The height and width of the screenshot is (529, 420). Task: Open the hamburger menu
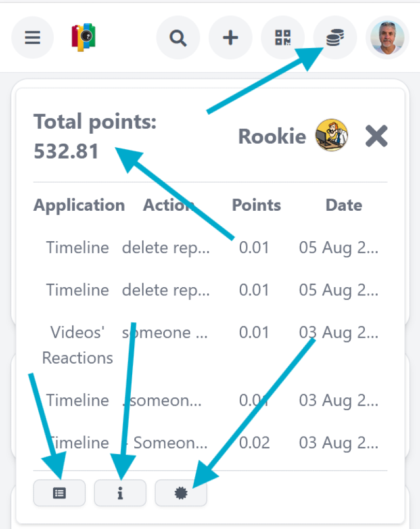click(x=33, y=38)
